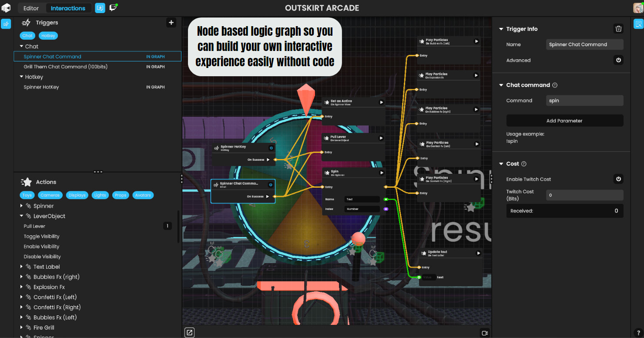The height and width of the screenshot is (338, 644).
Task: Click the Twitch connection icon in top bar
Action: pyautogui.click(x=113, y=8)
